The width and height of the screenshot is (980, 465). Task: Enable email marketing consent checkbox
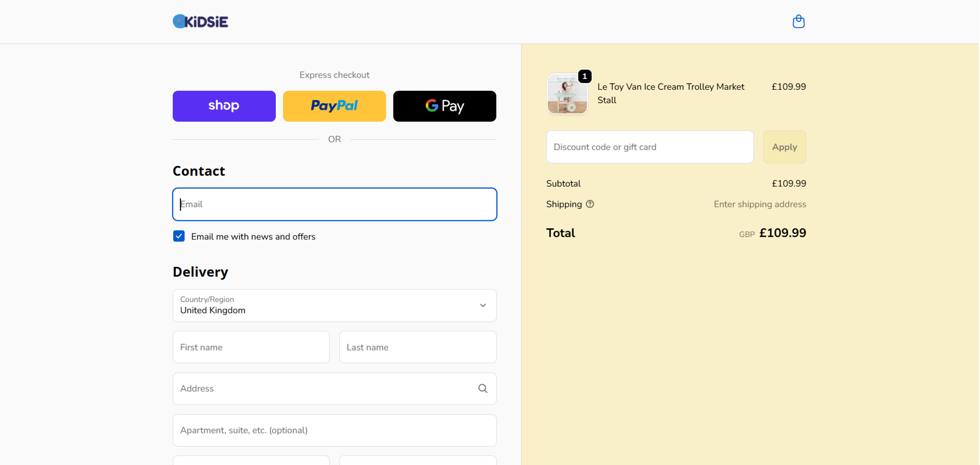178,236
